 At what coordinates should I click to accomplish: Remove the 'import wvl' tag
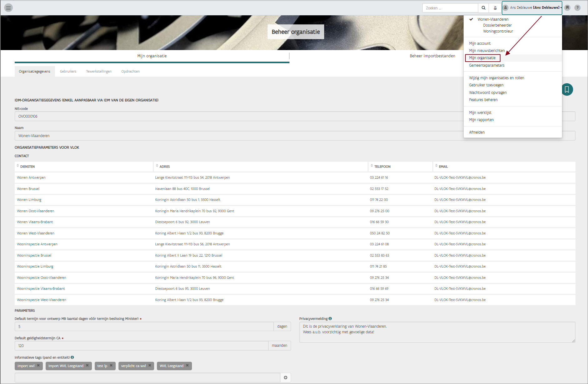point(38,366)
